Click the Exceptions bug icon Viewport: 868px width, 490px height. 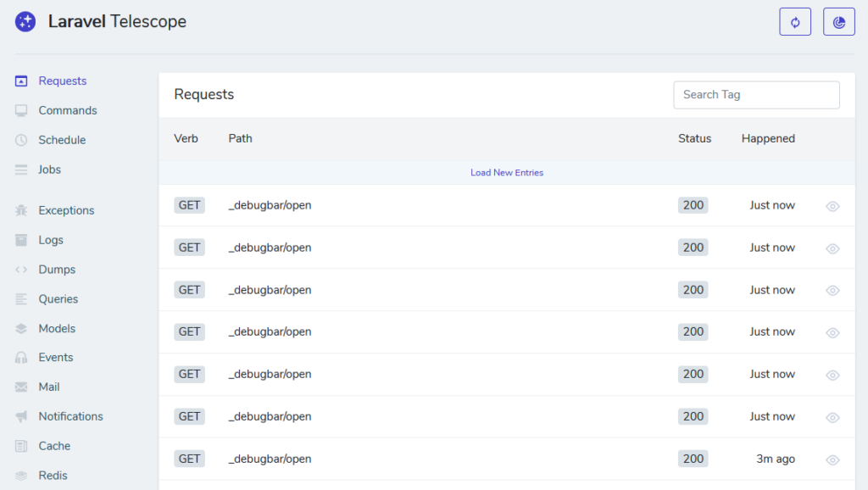click(x=21, y=210)
